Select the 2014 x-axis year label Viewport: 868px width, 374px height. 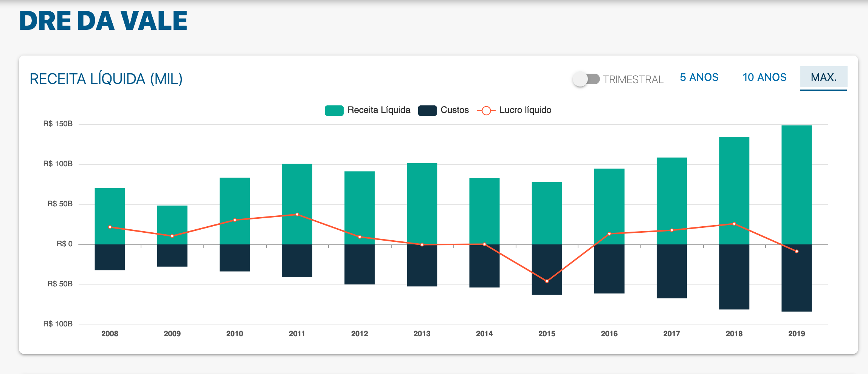484,334
